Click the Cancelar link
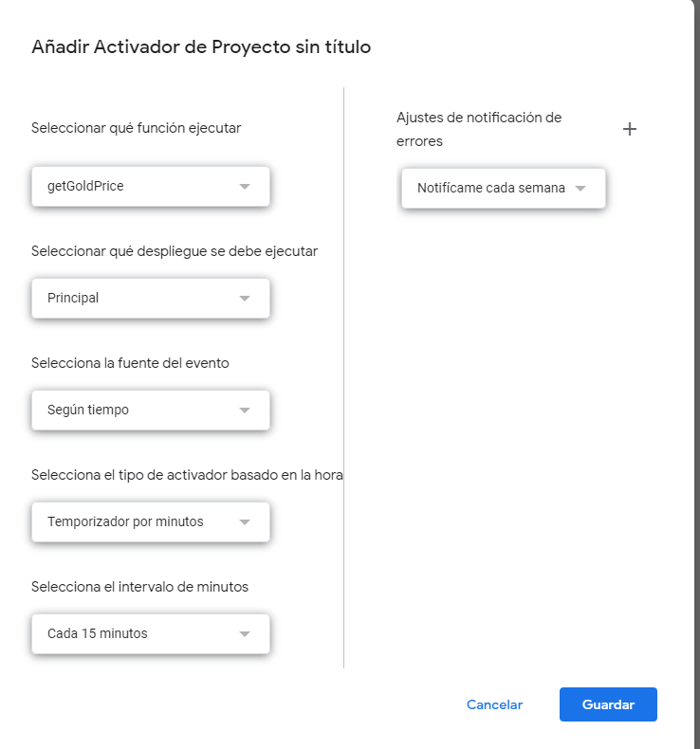700x749 pixels. tap(494, 704)
